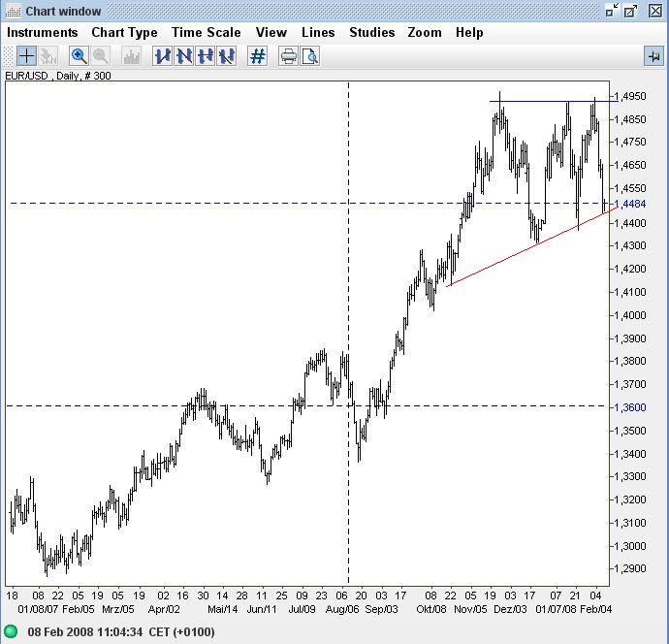The height and width of the screenshot is (644, 669).
Task: Select the falling trend line drawing tool
Action: (184, 56)
